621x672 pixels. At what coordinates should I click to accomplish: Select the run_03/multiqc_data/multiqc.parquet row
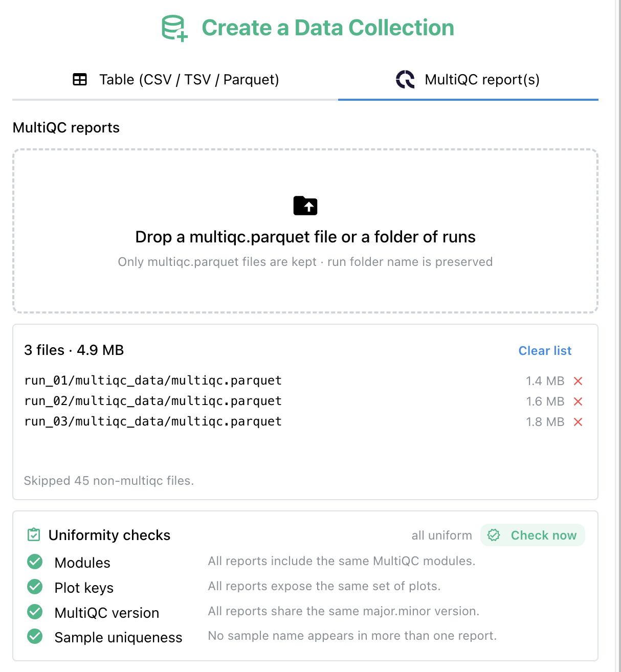[304, 422]
